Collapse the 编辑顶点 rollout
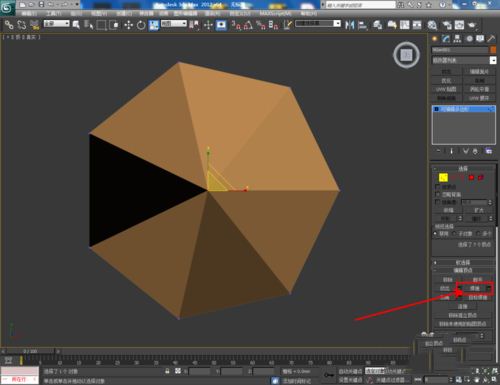Viewport: 500px width, 385px height. tap(463, 270)
